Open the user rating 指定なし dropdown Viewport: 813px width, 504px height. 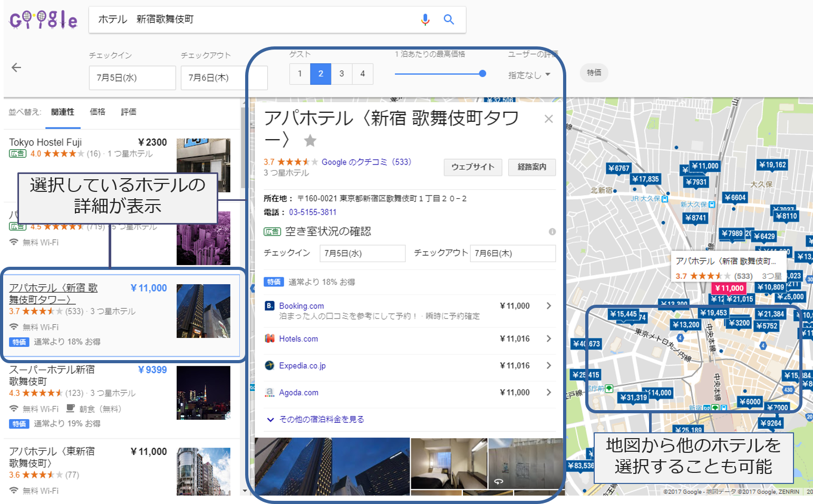click(x=529, y=75)
